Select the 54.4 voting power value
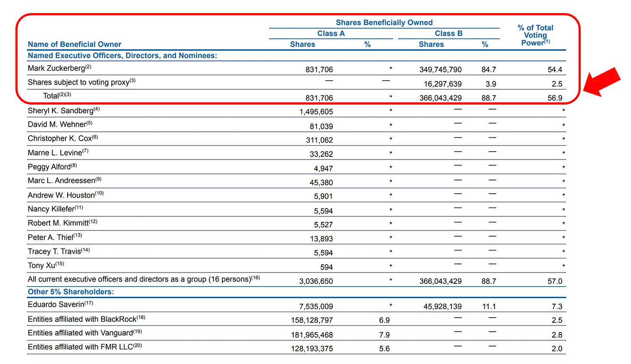 555,70
